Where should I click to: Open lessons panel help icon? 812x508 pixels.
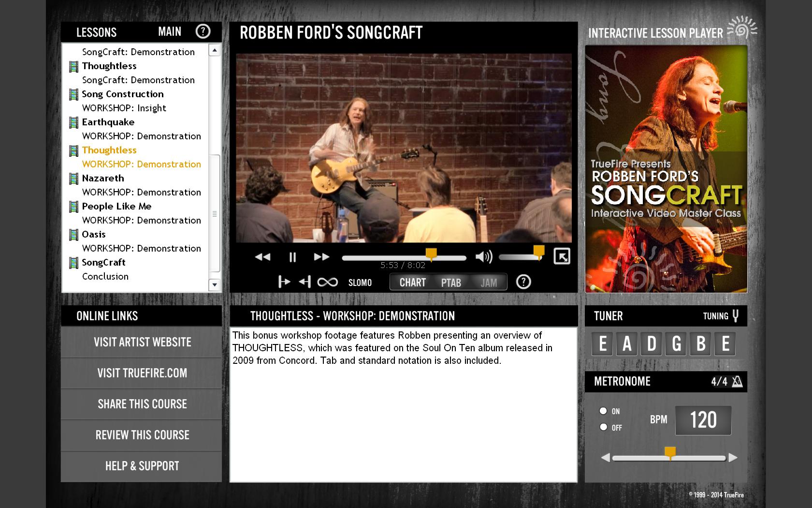203,32
